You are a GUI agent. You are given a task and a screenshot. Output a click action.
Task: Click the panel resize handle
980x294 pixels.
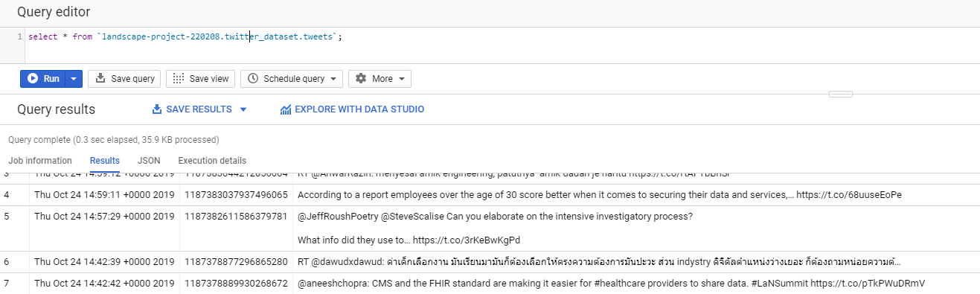click(840, 94)
